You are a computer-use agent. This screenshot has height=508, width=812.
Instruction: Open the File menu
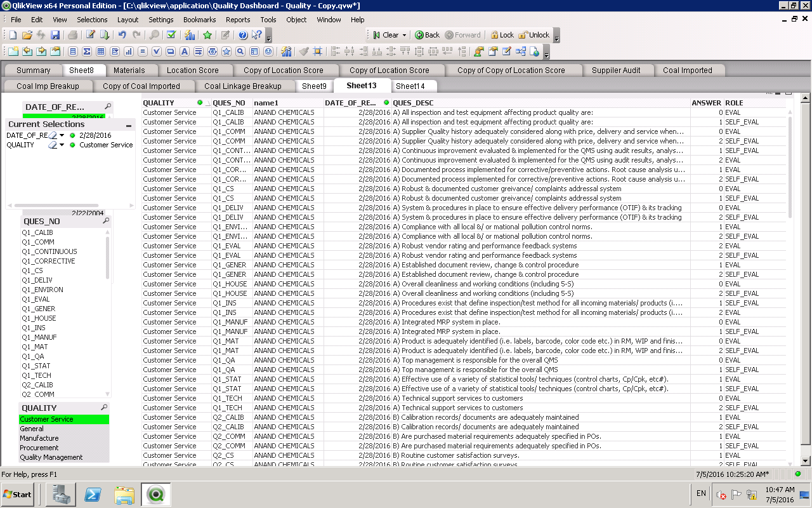point(16,20)
